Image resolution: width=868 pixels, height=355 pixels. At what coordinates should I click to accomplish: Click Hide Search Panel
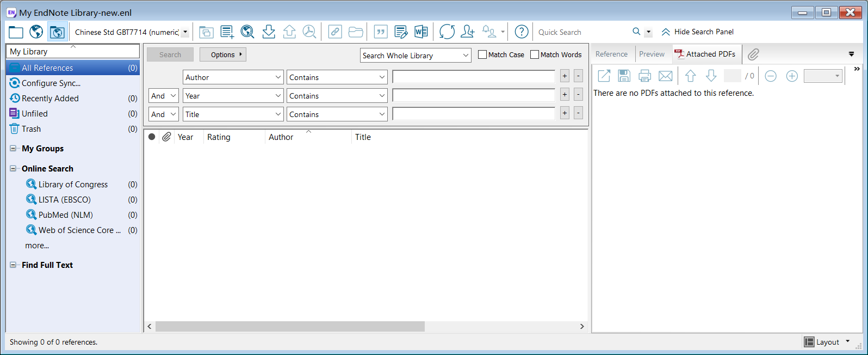click(x=697, y=32)
